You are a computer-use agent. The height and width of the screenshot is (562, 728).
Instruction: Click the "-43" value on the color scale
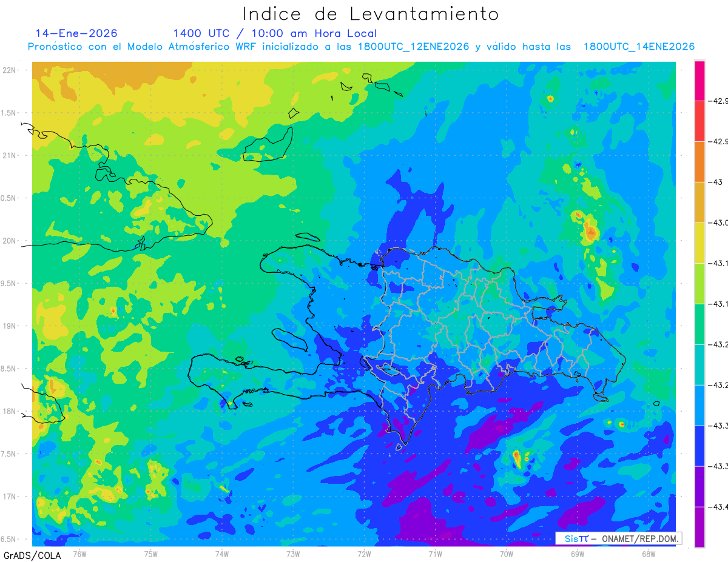[x=716, y=182]
